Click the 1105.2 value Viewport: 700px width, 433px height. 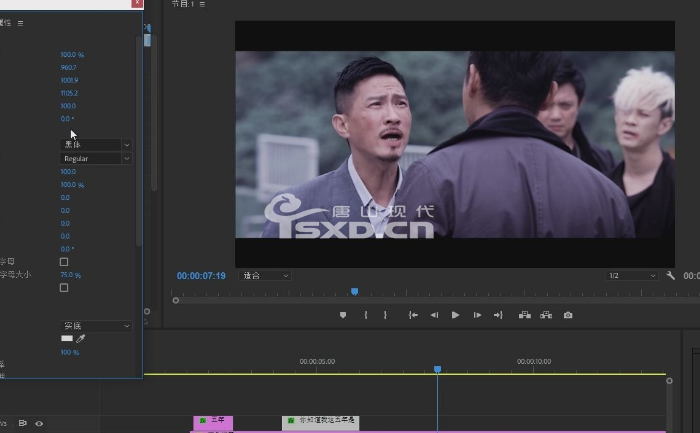pos(69,93)
